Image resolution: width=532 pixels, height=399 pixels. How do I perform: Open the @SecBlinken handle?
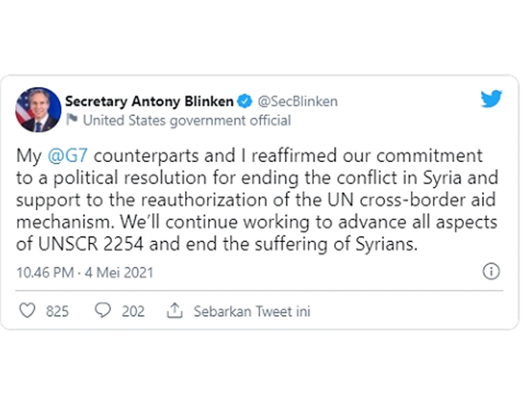pyautogui.click(x=298, y=101)
